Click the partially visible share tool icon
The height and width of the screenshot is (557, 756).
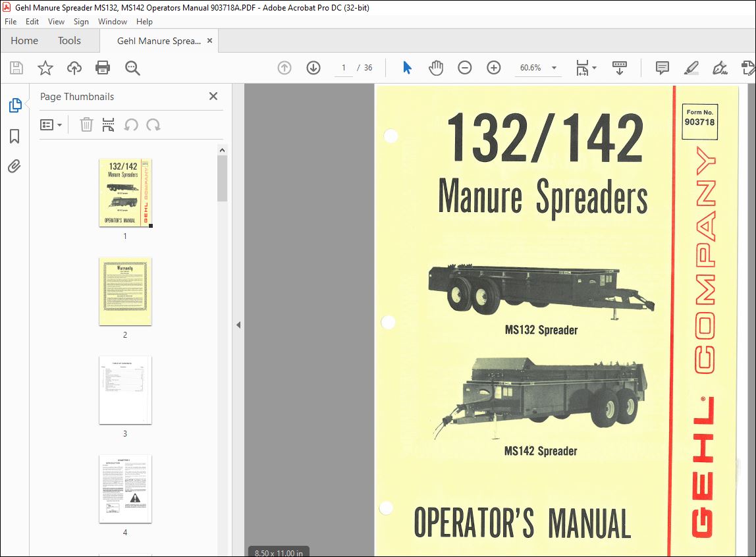[748, 68]
